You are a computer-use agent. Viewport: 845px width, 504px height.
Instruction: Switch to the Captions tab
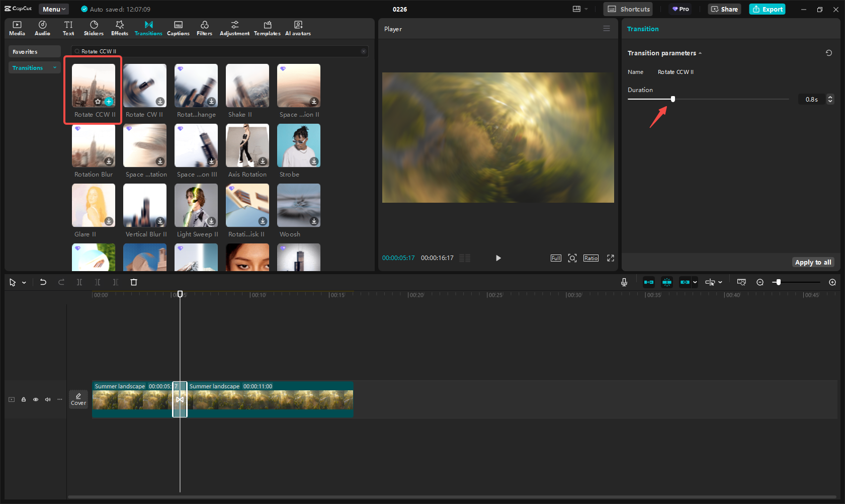coord(178,28)
